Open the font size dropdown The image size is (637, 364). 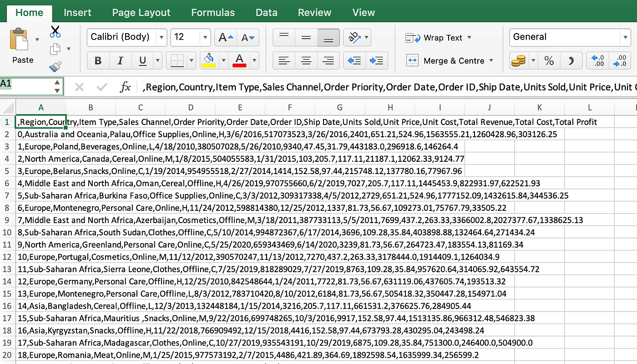205,37
